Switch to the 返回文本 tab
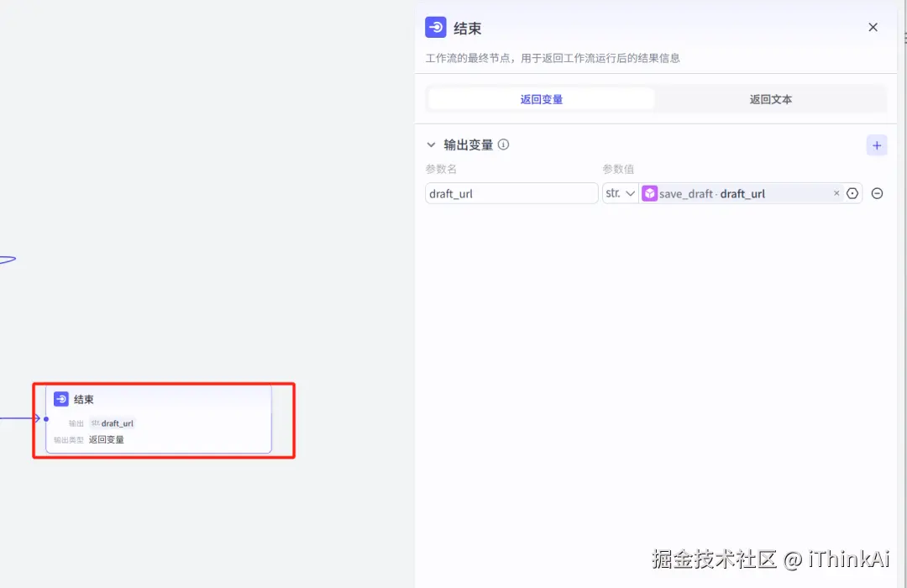 tap(769, 98)
